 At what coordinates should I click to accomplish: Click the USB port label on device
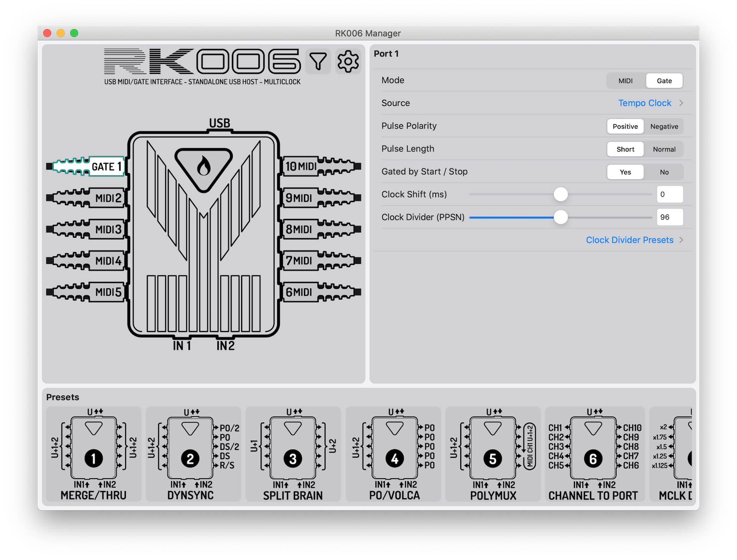220,123
